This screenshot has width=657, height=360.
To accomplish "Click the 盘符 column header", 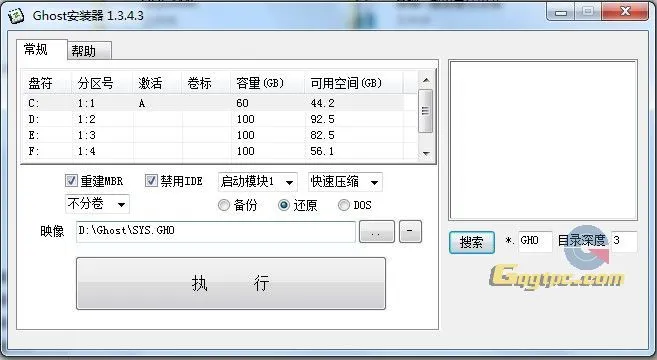I will pos(46,83).
